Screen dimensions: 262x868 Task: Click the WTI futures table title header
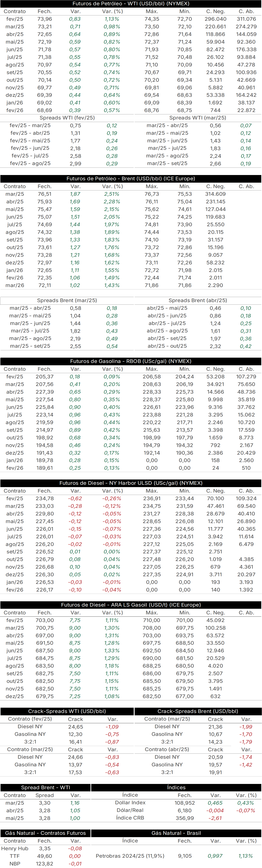click(131, 3)
